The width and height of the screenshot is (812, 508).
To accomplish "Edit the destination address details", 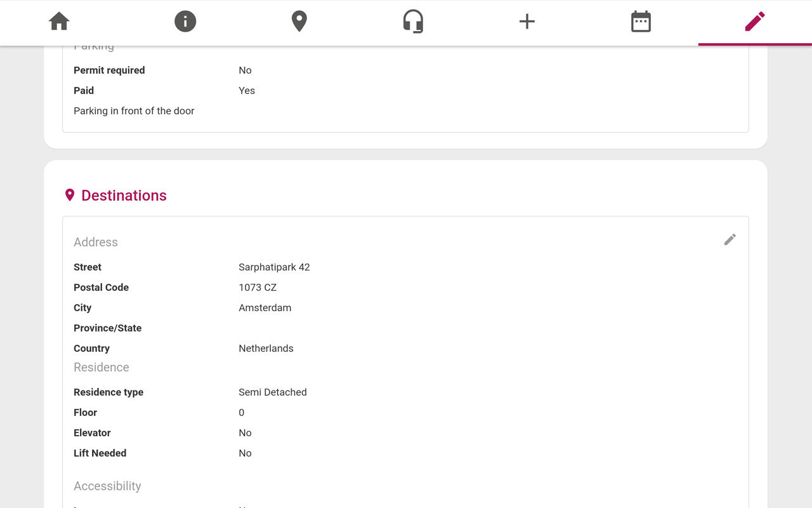I will [x=730, y=239].
